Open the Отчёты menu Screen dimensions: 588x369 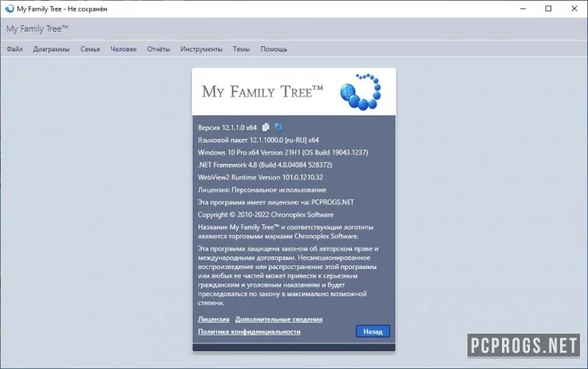coord(159,49)
